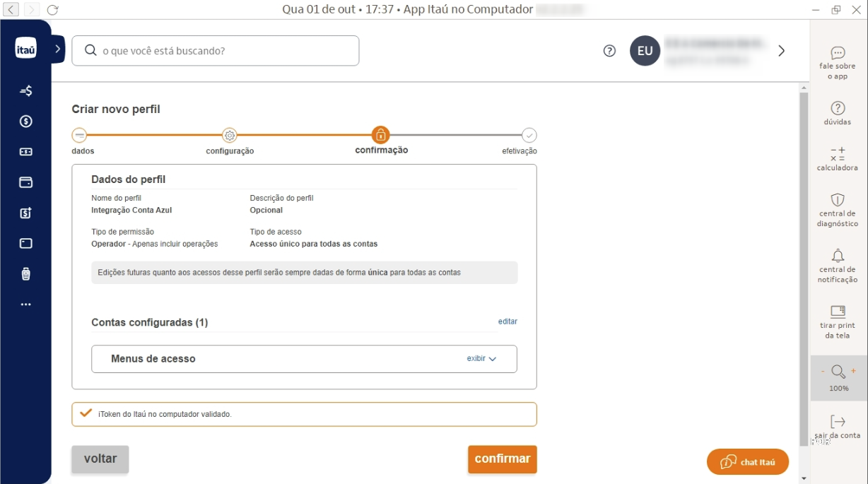Click "fale sobre o app" feedback icon

pyautogui.click(x=838, y=60)
